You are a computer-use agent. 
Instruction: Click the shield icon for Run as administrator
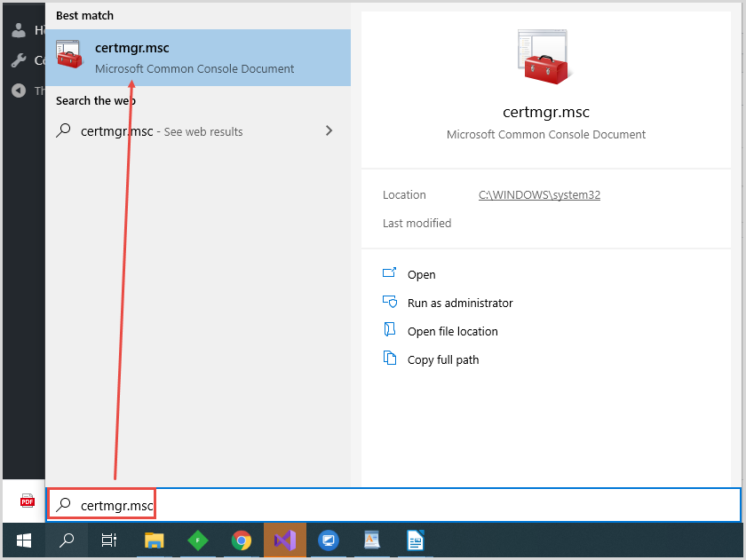pos(390,302)
